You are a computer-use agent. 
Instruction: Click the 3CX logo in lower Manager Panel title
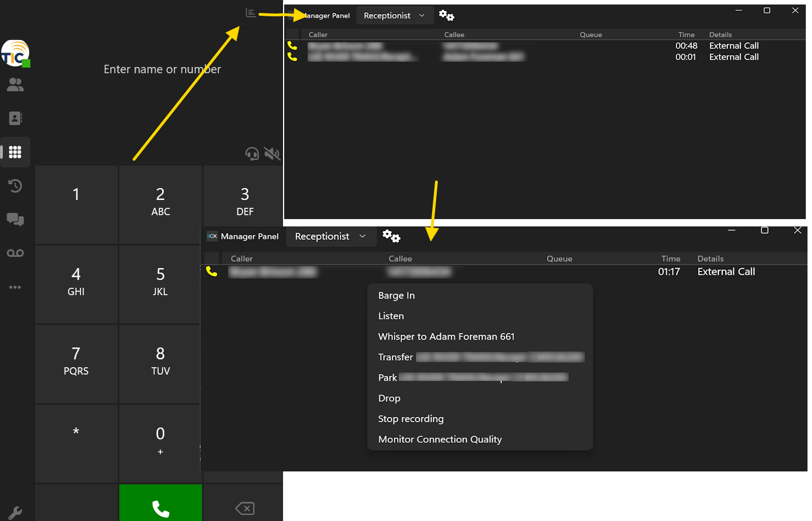click(x=212, y=236)
